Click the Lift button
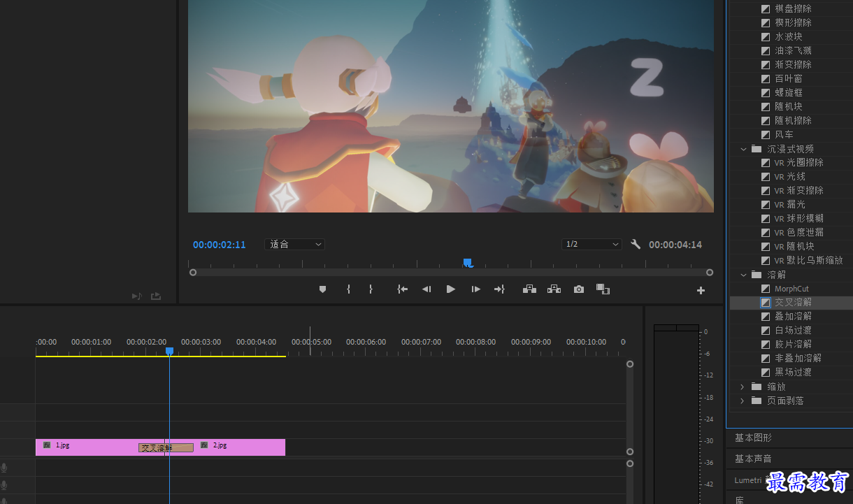Image resolution: width=853 pixels, height=504 pixels. point(529,289)
